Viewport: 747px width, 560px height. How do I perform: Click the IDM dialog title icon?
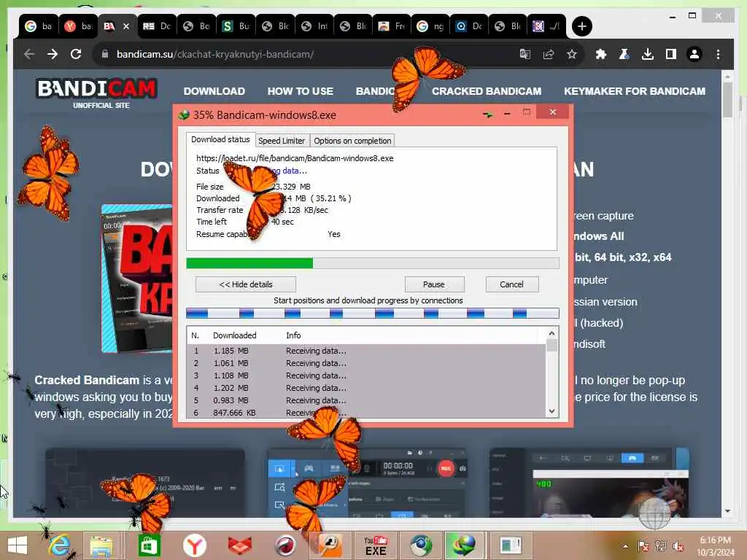click(183, 115)
